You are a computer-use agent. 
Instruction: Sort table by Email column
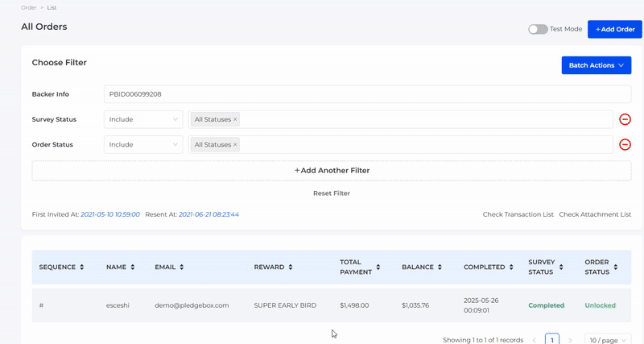pos(182,267)
